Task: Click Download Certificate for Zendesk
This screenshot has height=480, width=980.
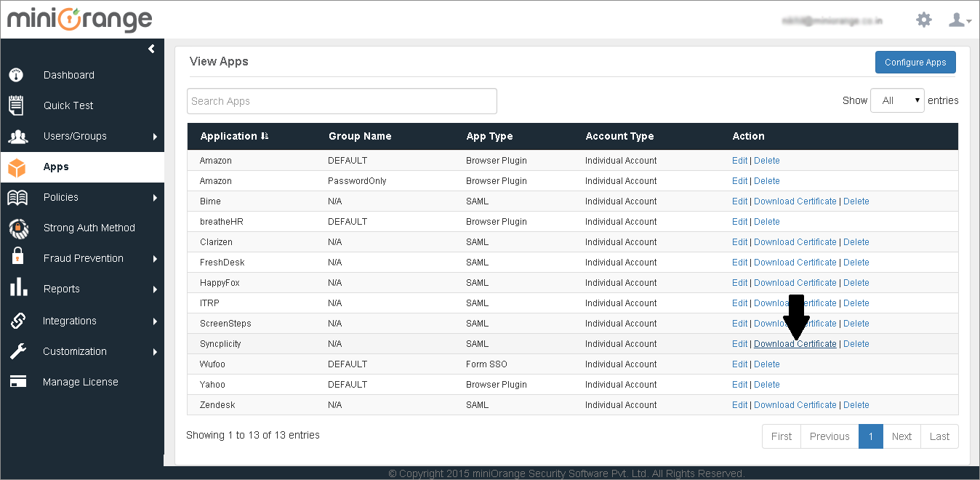Action: coord(795,405)
